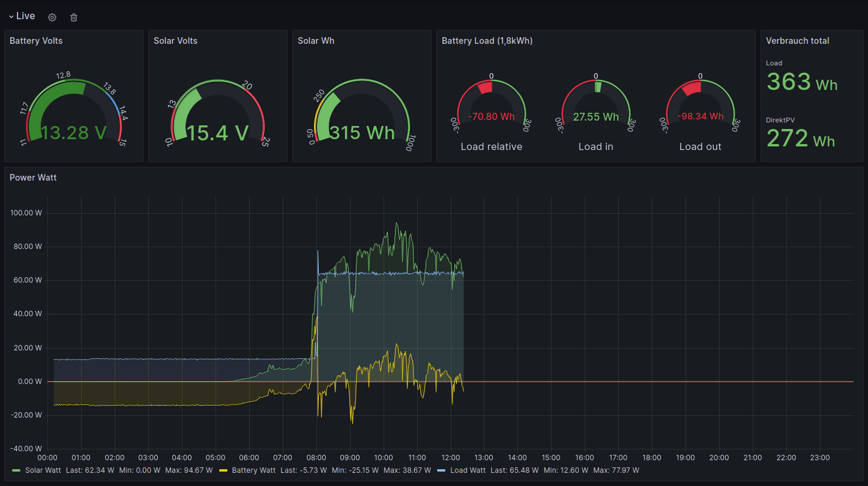
Task: Click the 1000 tick on Solar Wh gauge
Action: pos(411,144)
